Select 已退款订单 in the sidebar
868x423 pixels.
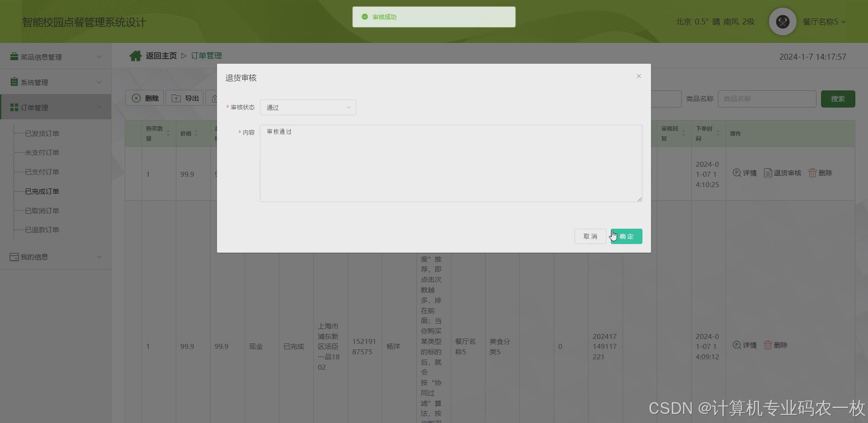(42, 230)
